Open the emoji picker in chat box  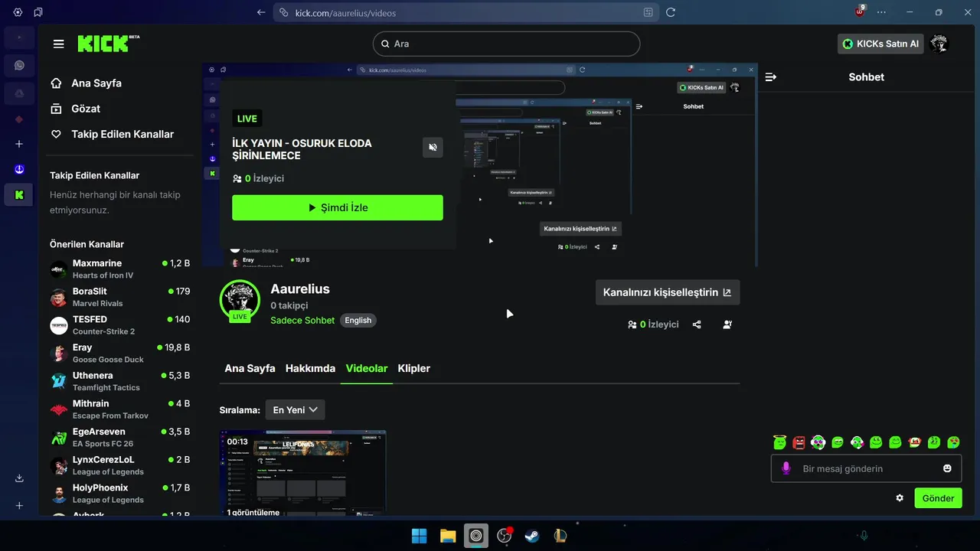947,468
